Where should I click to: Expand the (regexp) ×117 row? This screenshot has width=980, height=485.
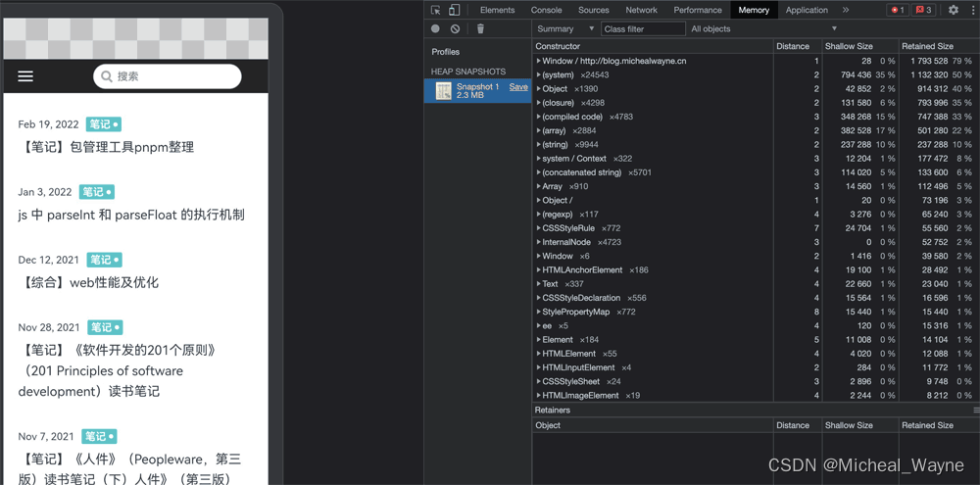[539, 215]
